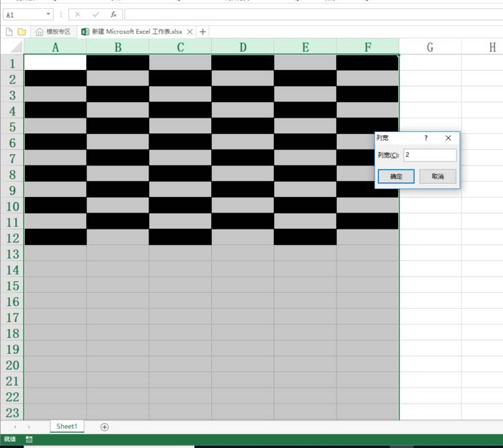Select the Sheet1 worksheet tab
This screenshot has height=448, width=503.
click(x=67, y=426)
